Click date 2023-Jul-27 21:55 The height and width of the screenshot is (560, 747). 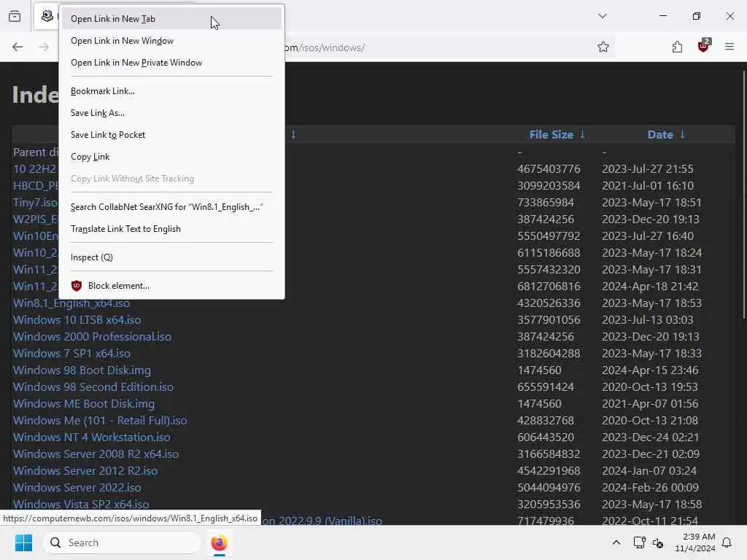(x=648, y=169)
